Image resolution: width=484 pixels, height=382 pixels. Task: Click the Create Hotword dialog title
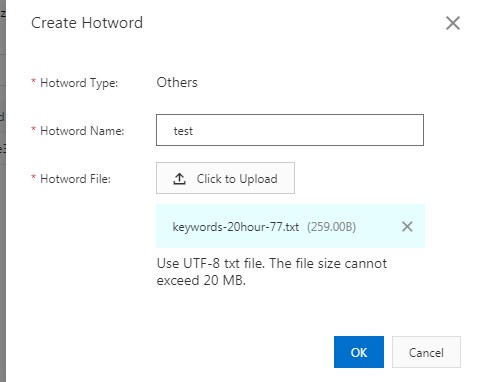87,23
